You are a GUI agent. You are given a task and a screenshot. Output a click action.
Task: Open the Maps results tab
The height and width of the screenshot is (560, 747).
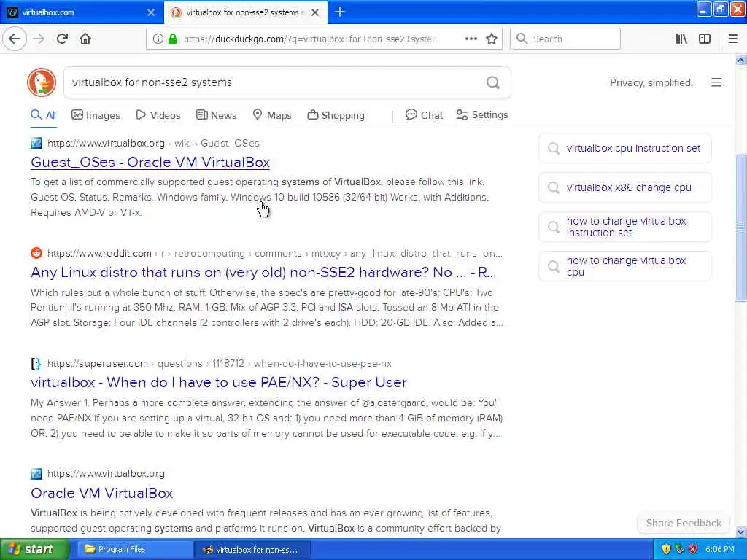272,115
